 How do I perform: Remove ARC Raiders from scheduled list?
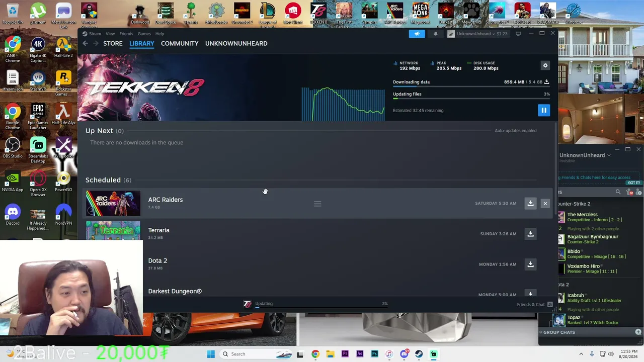545,203
